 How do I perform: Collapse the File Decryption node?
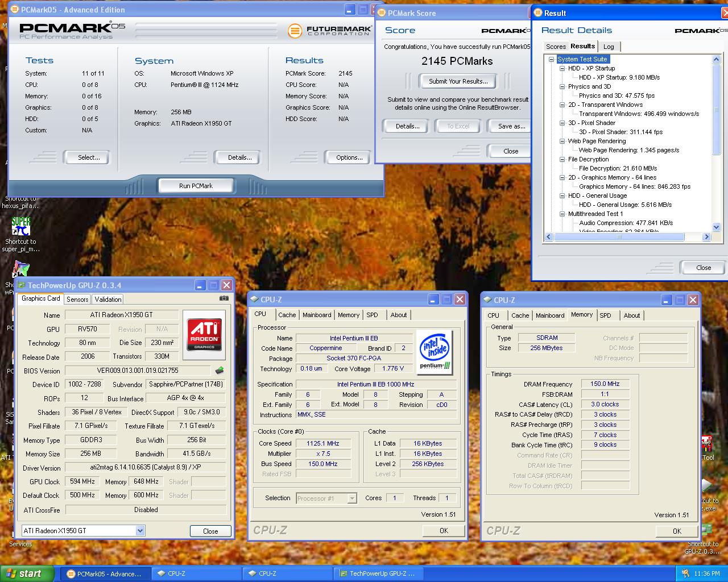point(562,159)
